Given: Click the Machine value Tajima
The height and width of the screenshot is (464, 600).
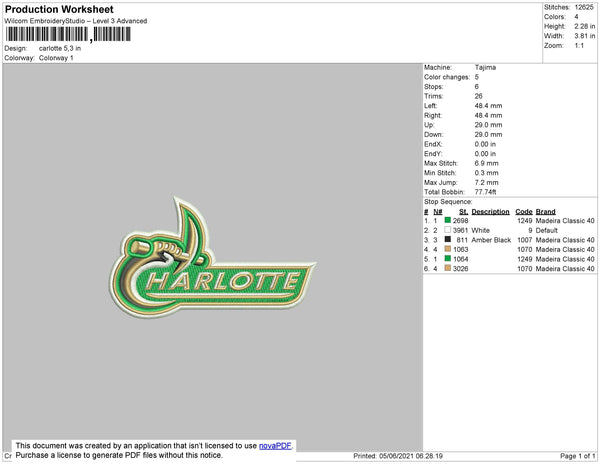Looking at the screenshot, I should tap(485, 67).
